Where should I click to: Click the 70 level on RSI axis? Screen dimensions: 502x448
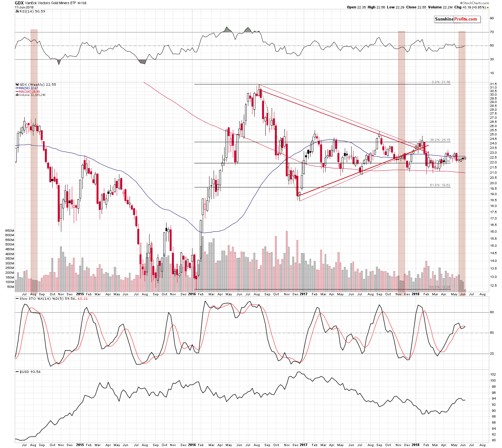[492, 32]
